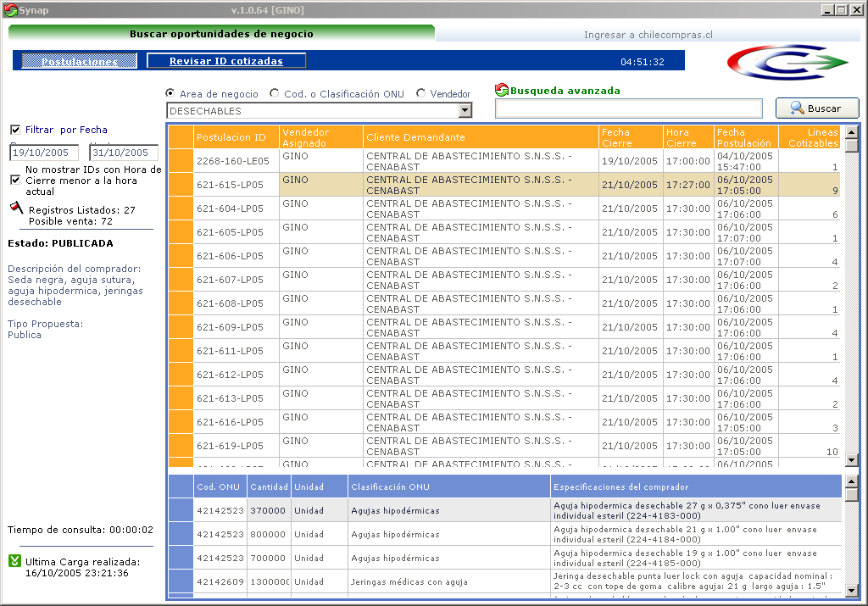
Task: Select postulation 621-616-LP05
Action: coord(504,422)
